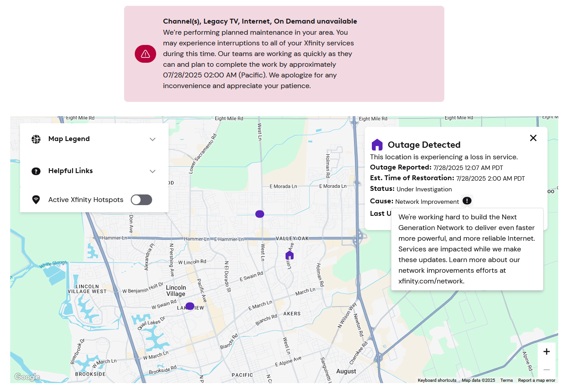The image size is (568, 392).
Task: Click 'BROOKSIDE' map label
Action: (90, 374)
